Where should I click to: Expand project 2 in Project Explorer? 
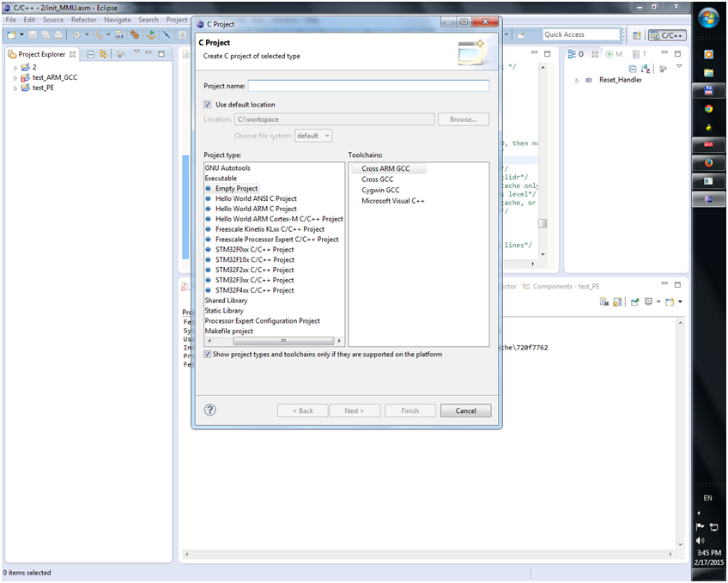pyautogui.click(x=15, y=68)
